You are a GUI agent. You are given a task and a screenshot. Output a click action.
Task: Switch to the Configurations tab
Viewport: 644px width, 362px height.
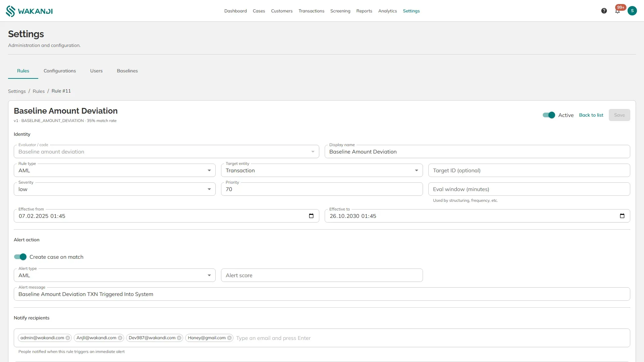pyautogui.click(x=60, y=71)
